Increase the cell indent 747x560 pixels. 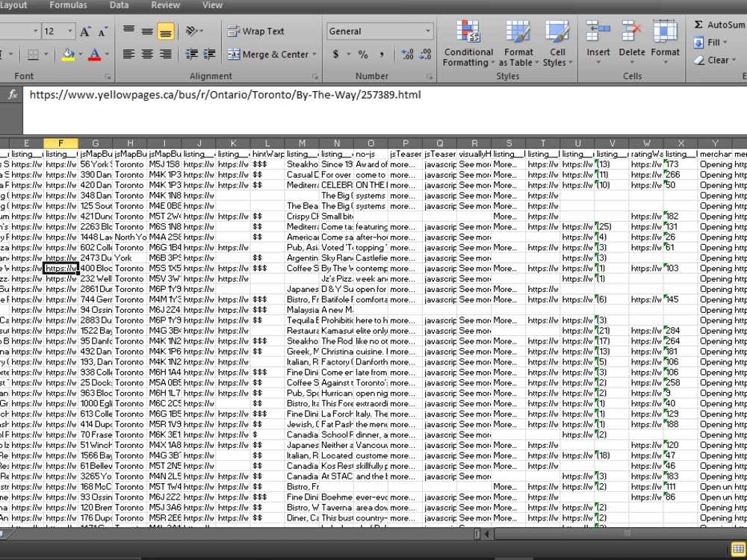point(209,54)
